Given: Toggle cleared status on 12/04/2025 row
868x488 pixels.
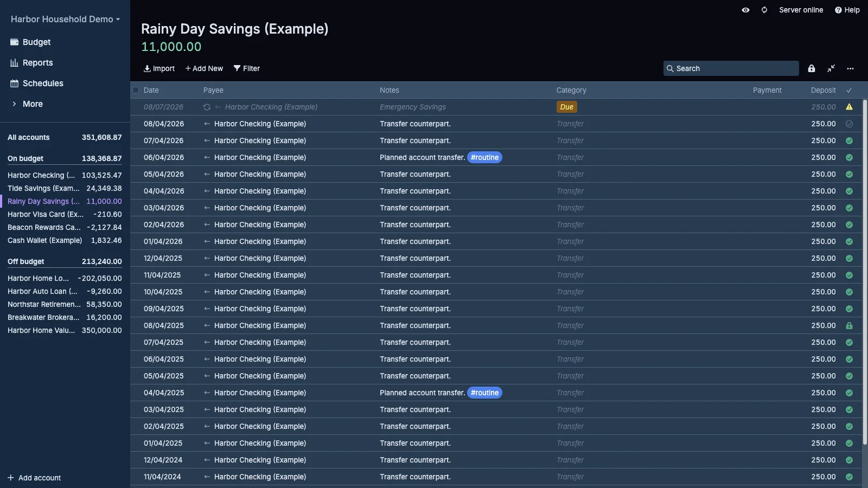Looking at the screenshot, I should (x=849, y=258).
